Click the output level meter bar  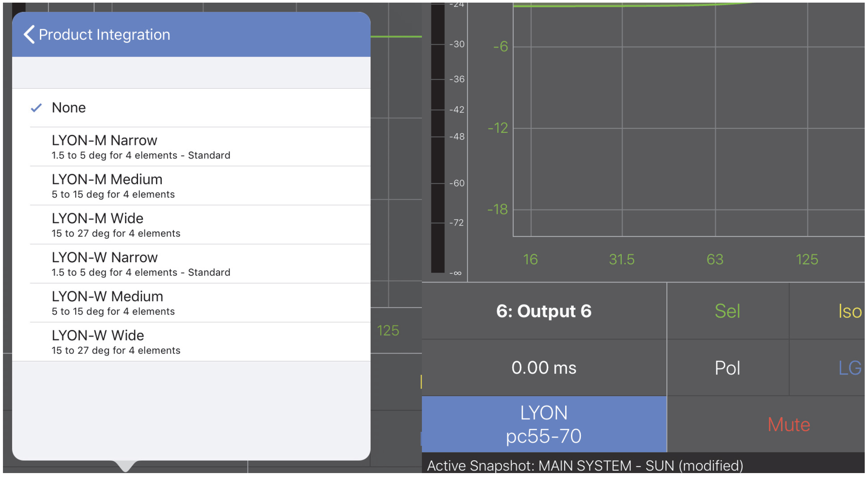point(438,138)
